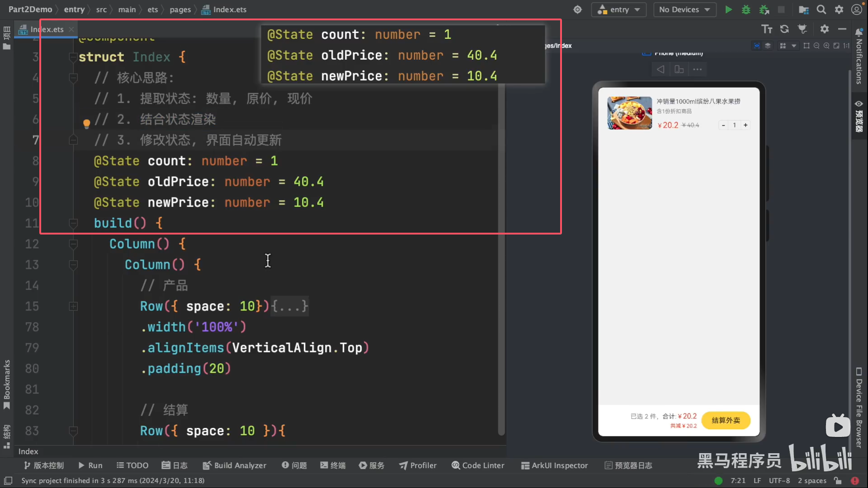Rotate the preview device orientation
The image size is (868, 488).
679,69
